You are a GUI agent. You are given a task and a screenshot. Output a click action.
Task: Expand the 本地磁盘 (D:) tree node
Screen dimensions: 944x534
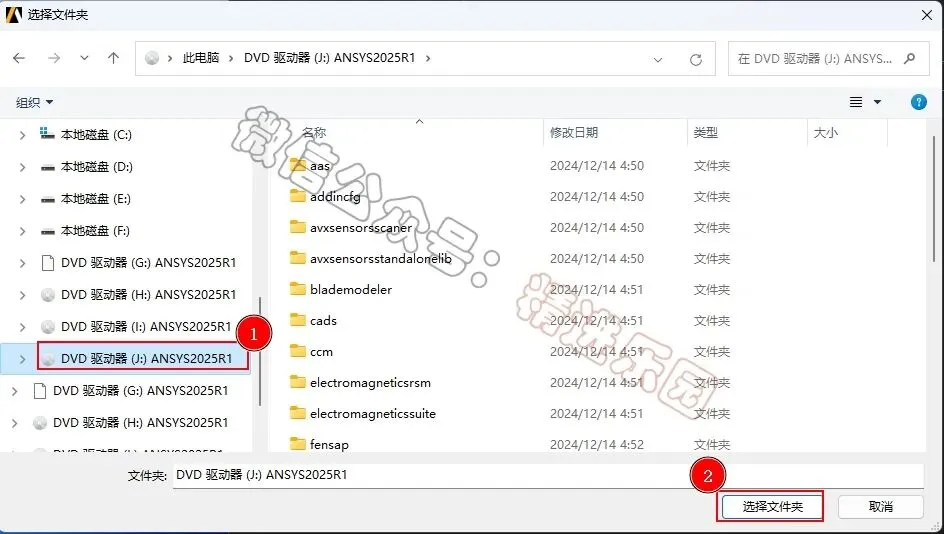pos(22,167)
